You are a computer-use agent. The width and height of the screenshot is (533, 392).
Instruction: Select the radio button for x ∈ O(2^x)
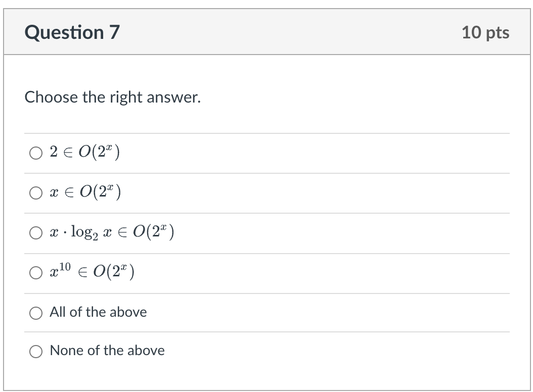point(35,192)
